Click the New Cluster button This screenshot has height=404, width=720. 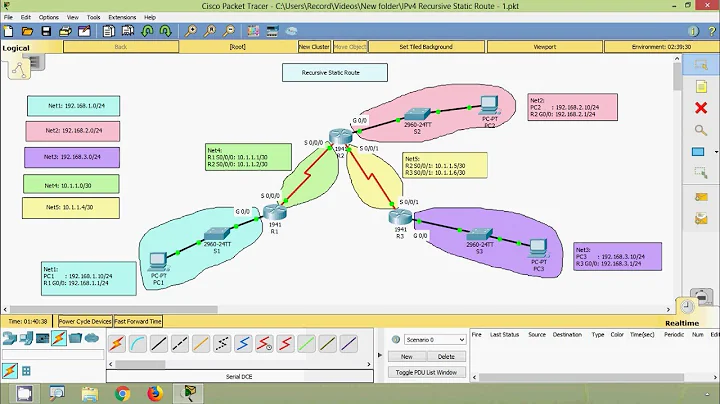pyautogui.click(x=314, y=47)
